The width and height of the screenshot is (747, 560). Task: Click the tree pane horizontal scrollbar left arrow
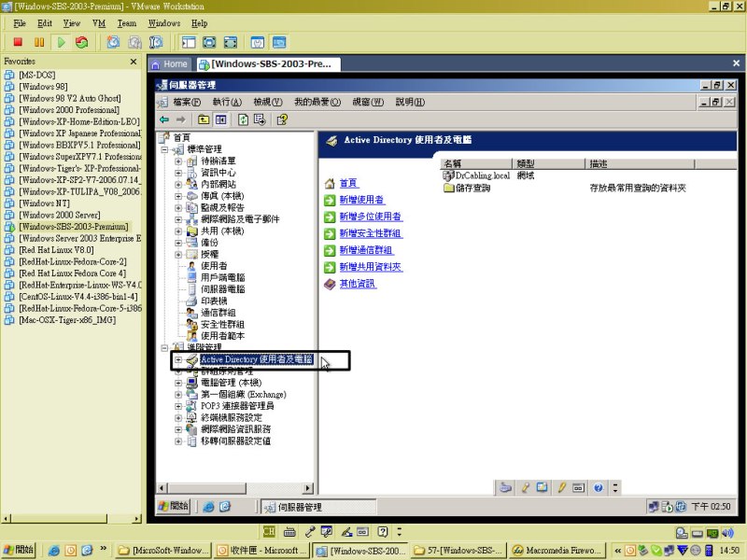(x=162, y=488)
